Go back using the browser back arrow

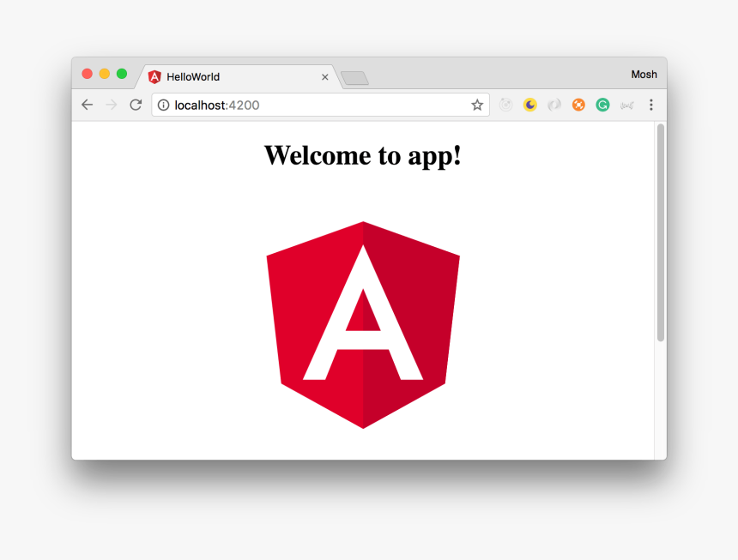(87, 105)
